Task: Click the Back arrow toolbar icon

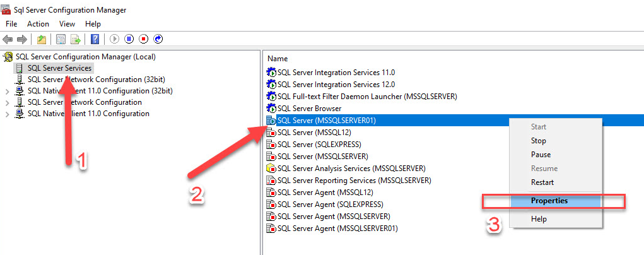Action: [x=8, y=40]
